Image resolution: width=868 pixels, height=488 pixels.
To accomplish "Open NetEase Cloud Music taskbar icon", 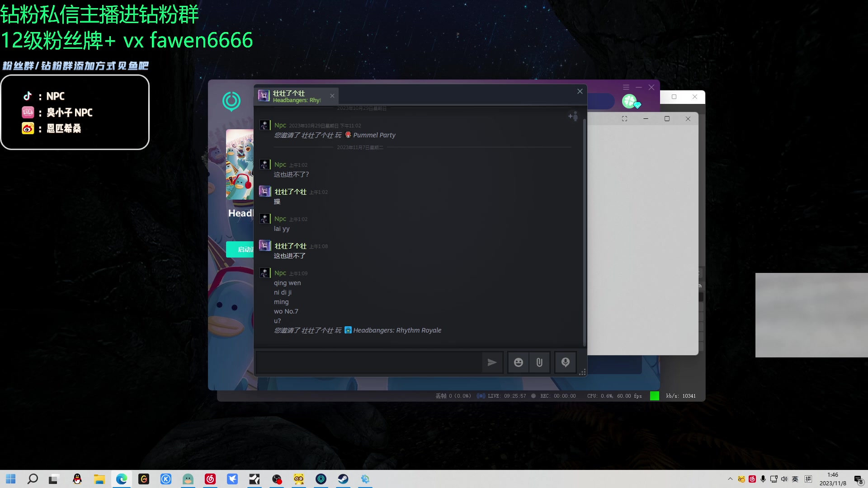I will [x=210, y=479].
